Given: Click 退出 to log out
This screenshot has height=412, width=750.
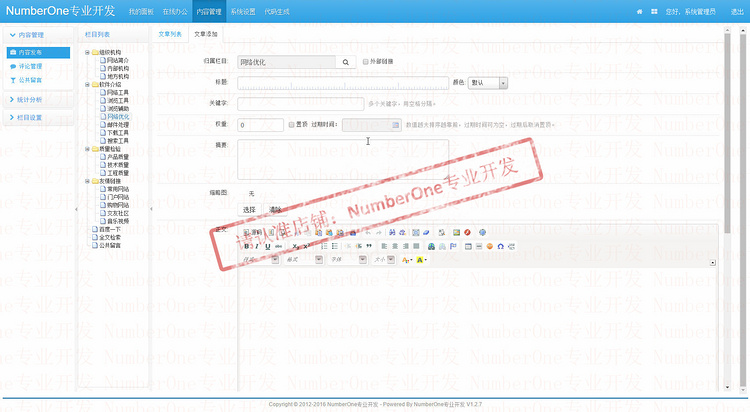Looking at the screenshot, I should [737, 11].
